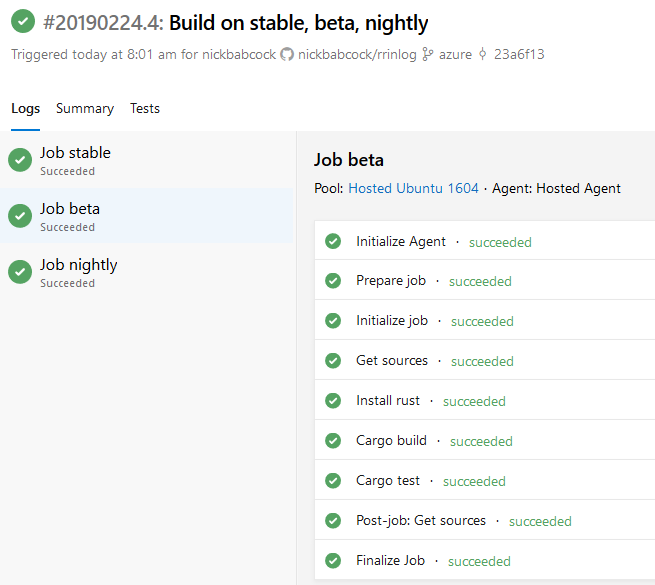
Task: Open the Post-job: Get sources step
Action: pos(421,521)
